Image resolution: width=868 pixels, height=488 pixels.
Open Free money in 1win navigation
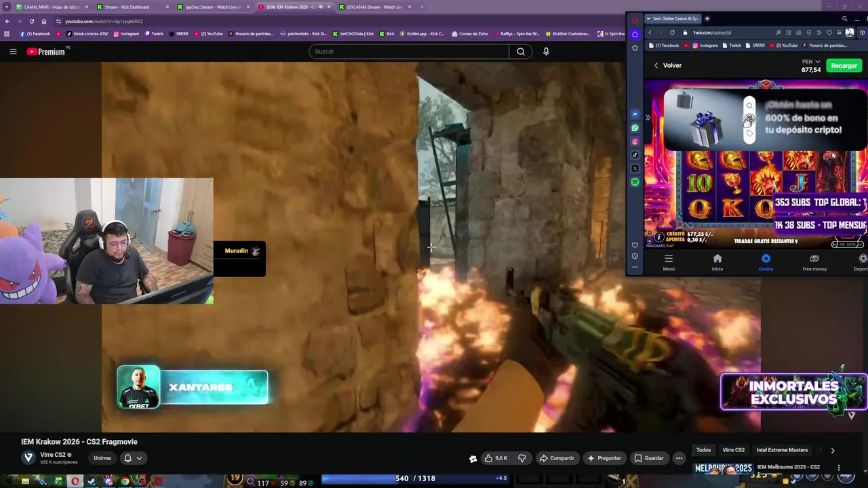click(x=814, y=262)
